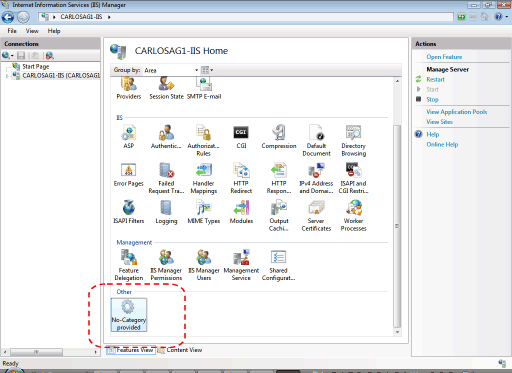Switch to the Features View tab
Image resolution: width=512 pixels, height=373 pixels.
tap(131, 350)
